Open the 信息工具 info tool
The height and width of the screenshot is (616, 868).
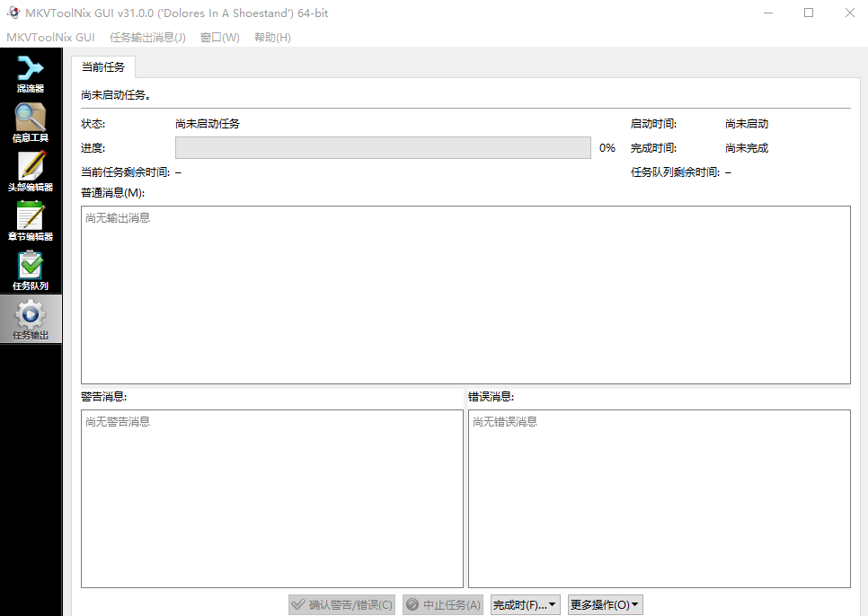31,123
